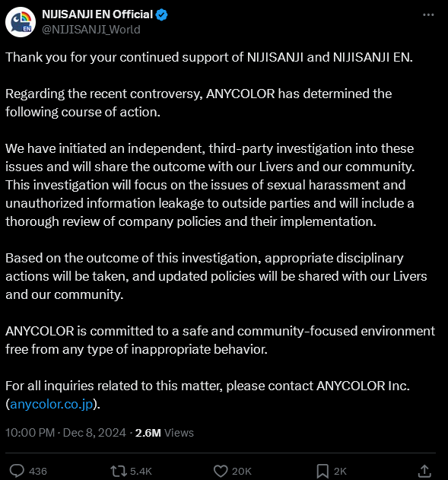
Task: Like the post with the heart icon
Action: [x=221, y=471]
